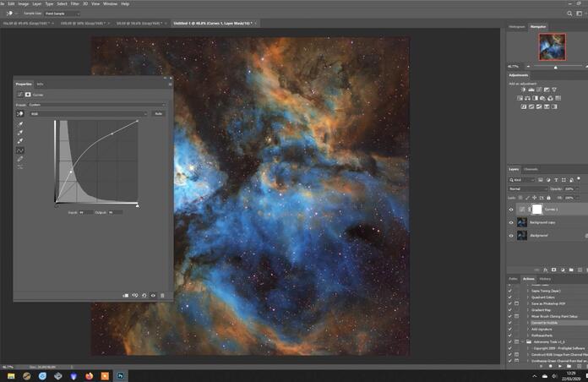This screenshot has width=588, height=382.
Task: Add layer style fx button
Action: (x=545, y=270)
